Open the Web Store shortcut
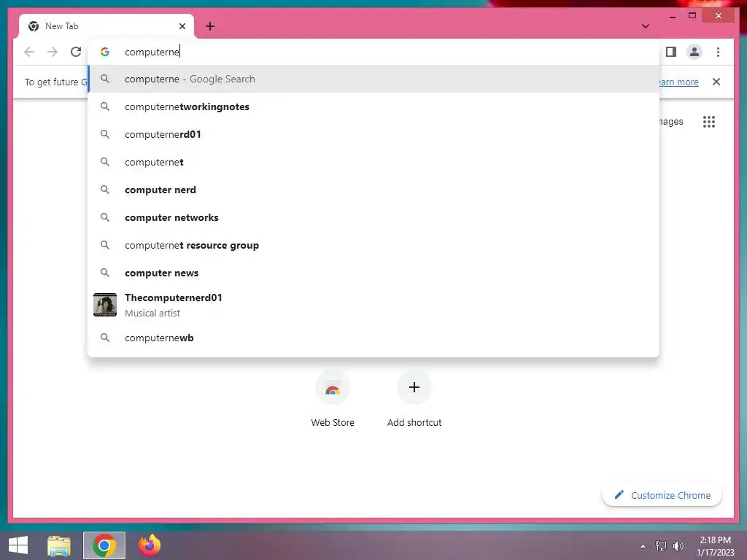747x560 pixels. click(333, 400)
